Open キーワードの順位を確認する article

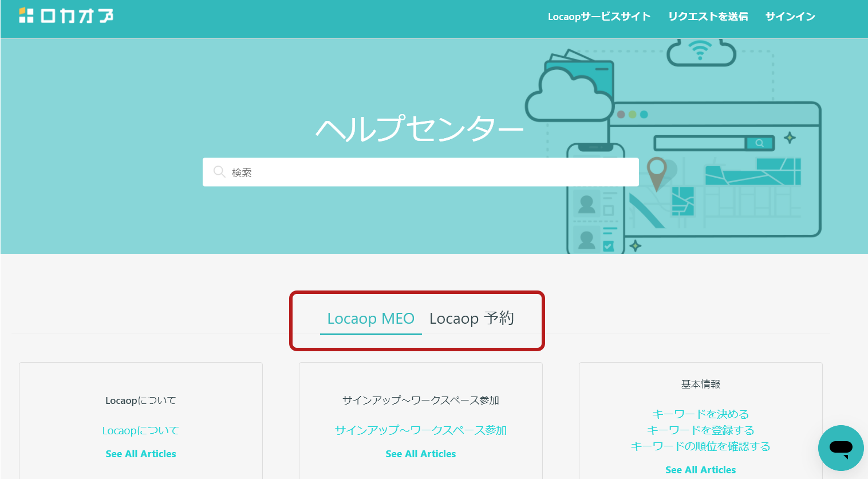click(x=700, y=446)
